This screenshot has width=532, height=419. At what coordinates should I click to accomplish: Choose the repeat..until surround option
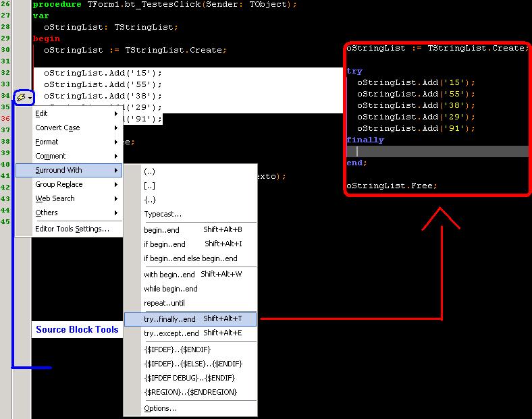[x=190, y=303]
